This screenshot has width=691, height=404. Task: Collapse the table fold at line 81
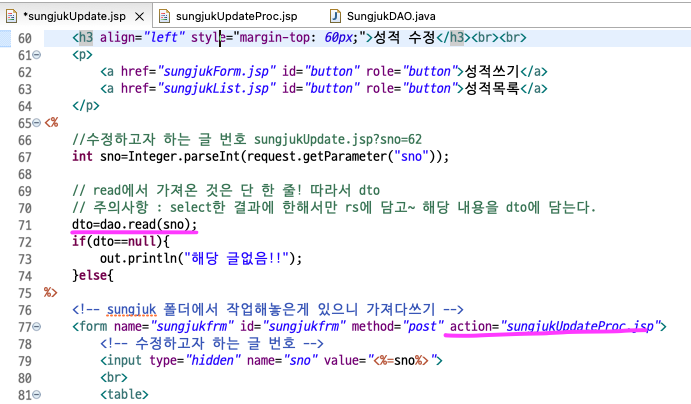pos(37,394)
